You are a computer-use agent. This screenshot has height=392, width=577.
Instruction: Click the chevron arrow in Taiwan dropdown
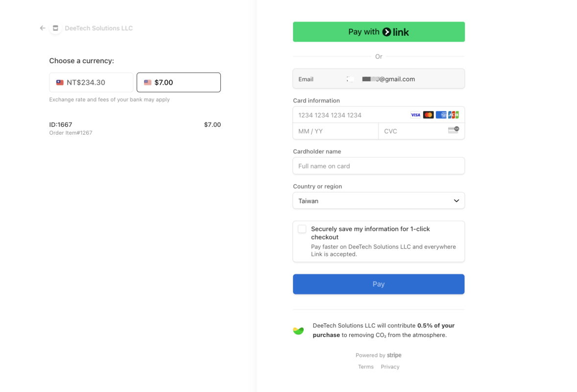click(x=457, y=200)
